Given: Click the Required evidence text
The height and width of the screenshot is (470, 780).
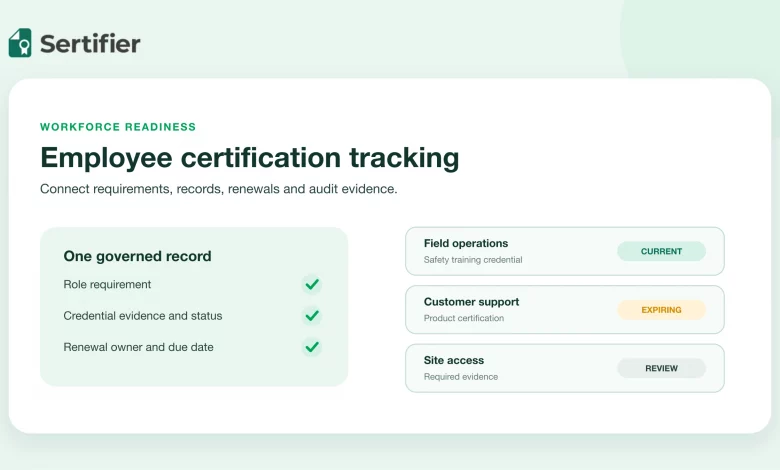Looking at the screenshot, I should [461, 376].
